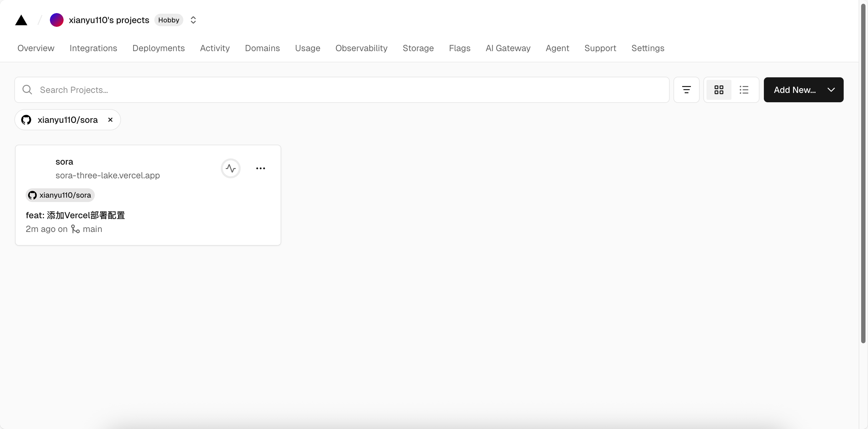Open sora project activity pulse icon
This screenshot has width=868, height=429.
coord(230,168)
